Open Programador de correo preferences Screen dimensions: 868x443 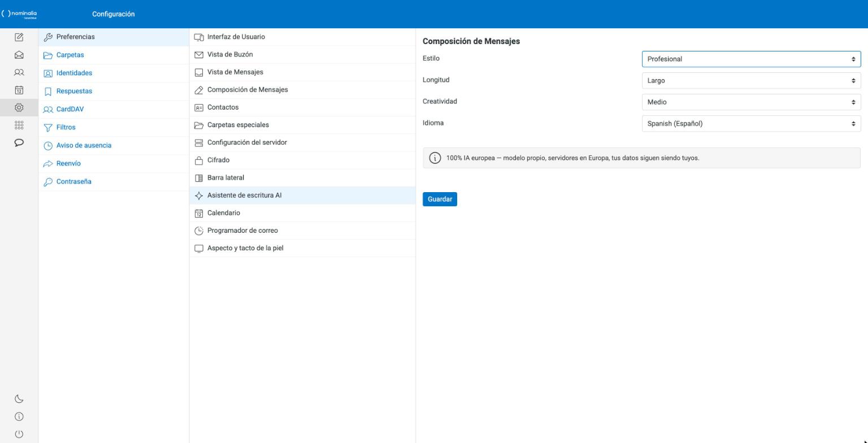[302, 230]
